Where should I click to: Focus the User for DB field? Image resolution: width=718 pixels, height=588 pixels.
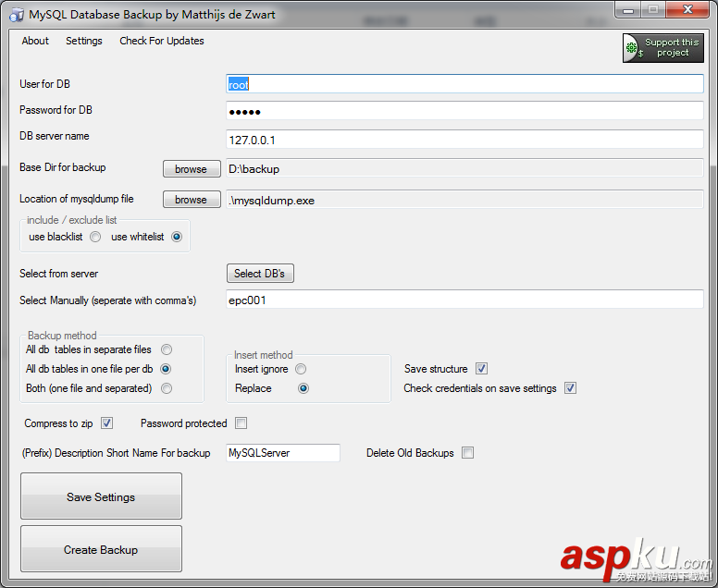[x=464, y=84]
